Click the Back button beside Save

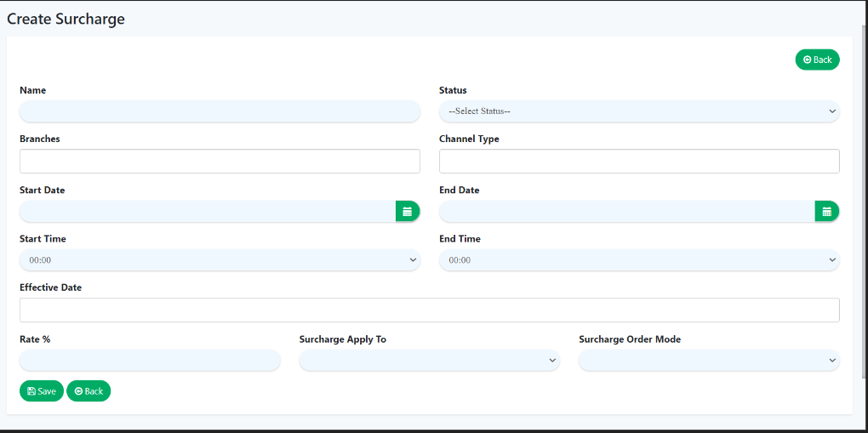[x=89, y=391]
